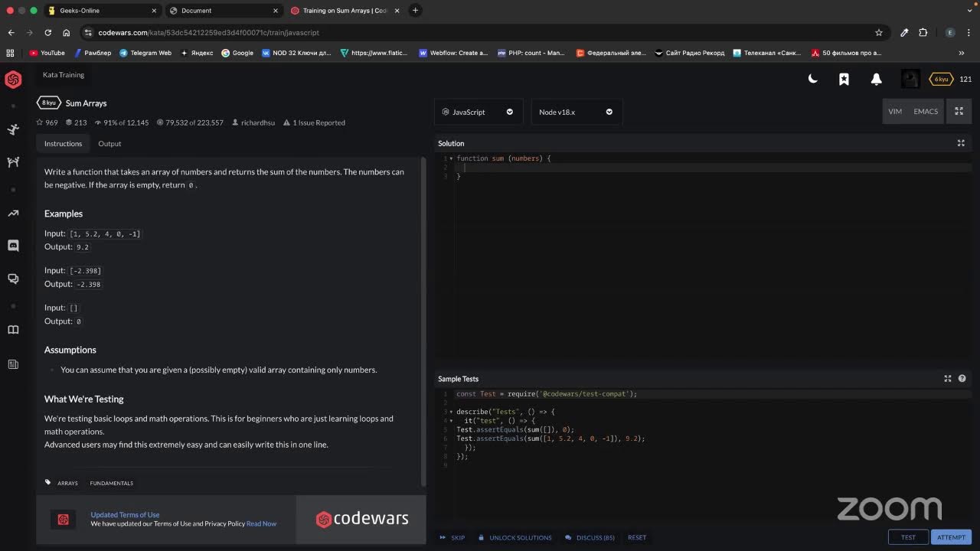Open the Discussions bubbles icon in sidebar
This screenshot has height=551, width=980.
pos(13,279)
